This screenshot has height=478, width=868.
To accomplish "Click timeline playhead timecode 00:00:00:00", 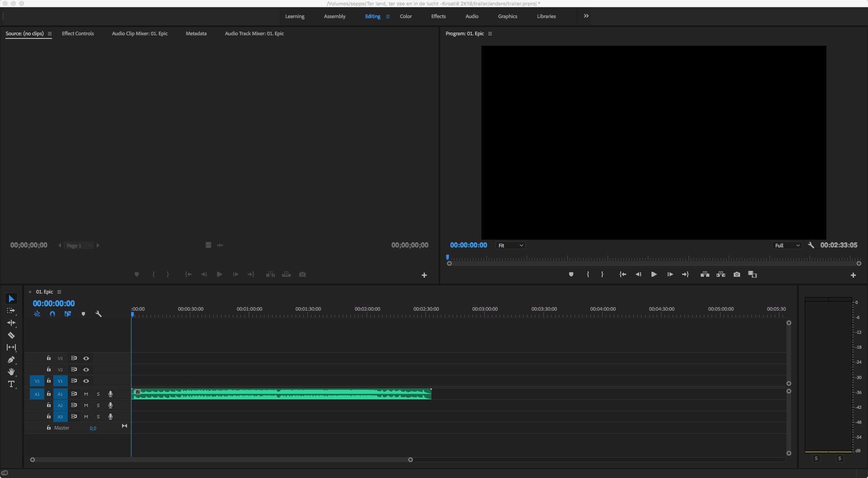I will (54, 303).
